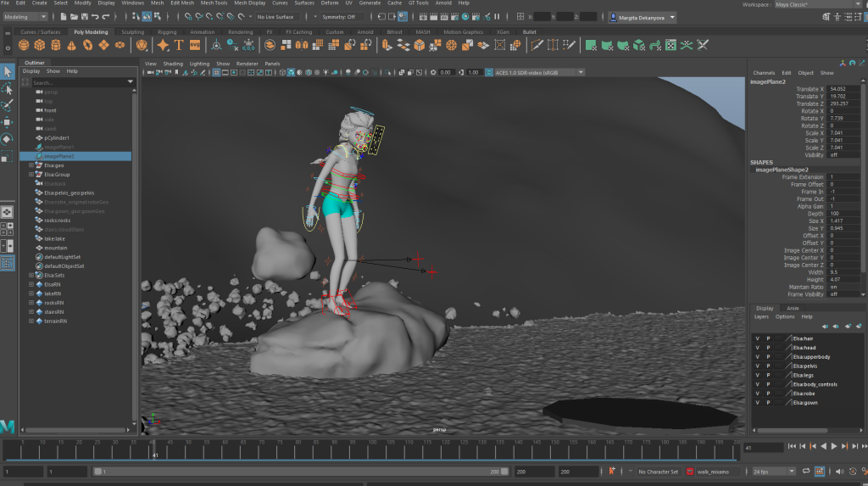Create a polygon cone from the shelf
The width and height of the screenshot is (868, 486).
tap(72, 46)
